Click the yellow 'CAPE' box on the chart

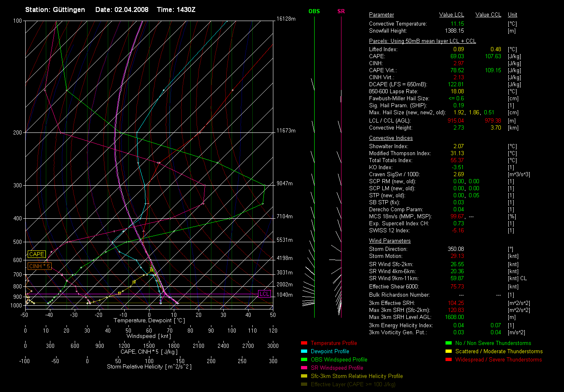point(36,255)
